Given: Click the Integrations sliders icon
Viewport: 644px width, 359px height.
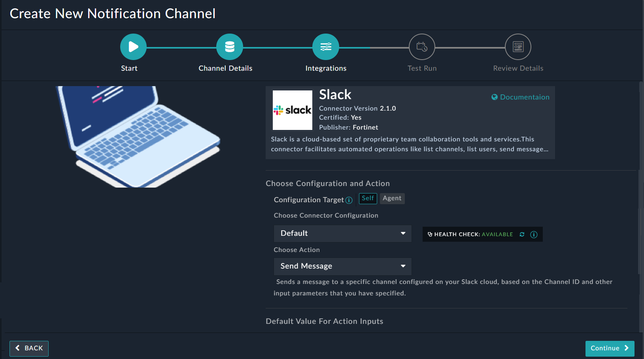Looking at the screenshot, I should click(x=326, y=46).
